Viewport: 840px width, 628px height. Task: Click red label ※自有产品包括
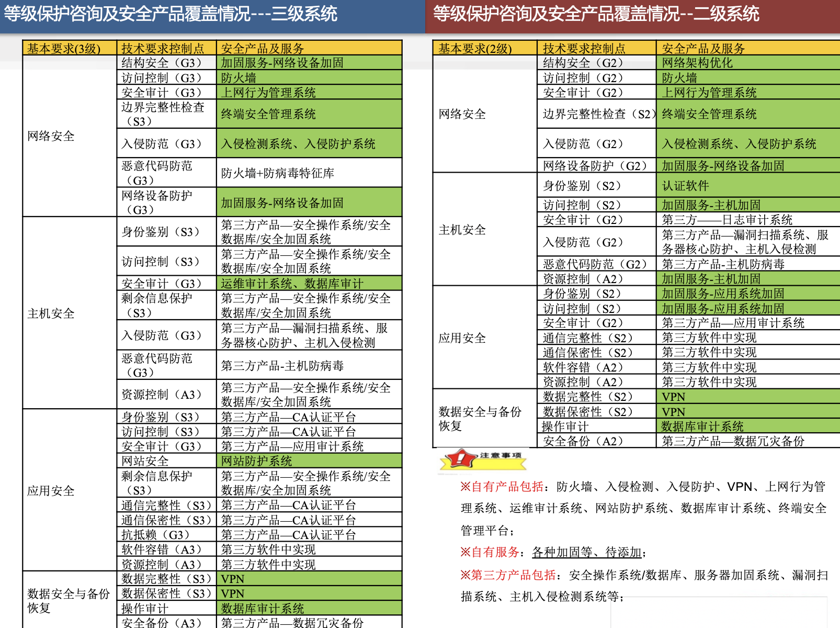tap(502, 487)
